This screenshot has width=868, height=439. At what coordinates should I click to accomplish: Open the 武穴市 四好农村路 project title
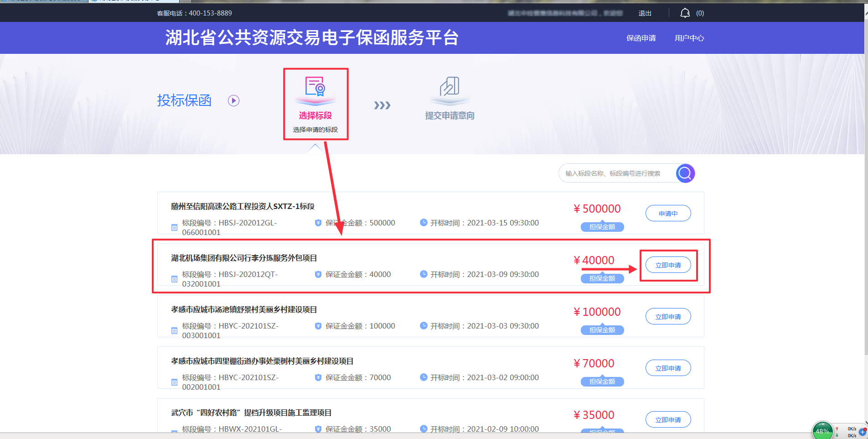(251, 413)
